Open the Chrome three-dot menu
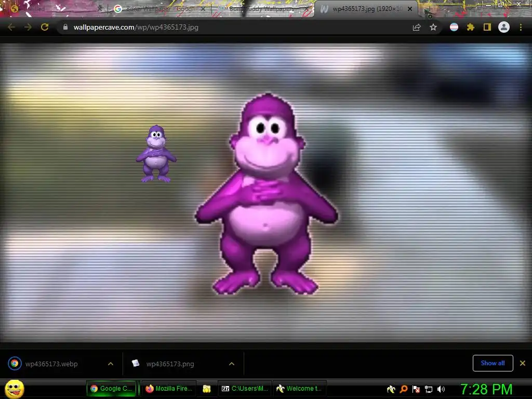 pyautogui.click(x=521, y=27)
